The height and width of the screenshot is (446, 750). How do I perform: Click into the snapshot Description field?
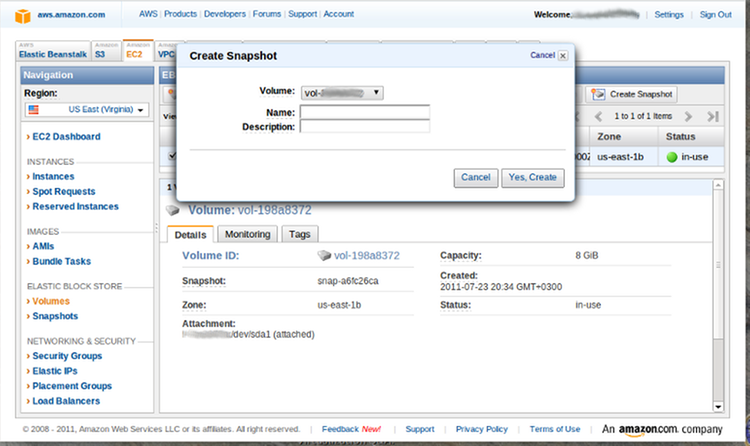tap(364, 126)
